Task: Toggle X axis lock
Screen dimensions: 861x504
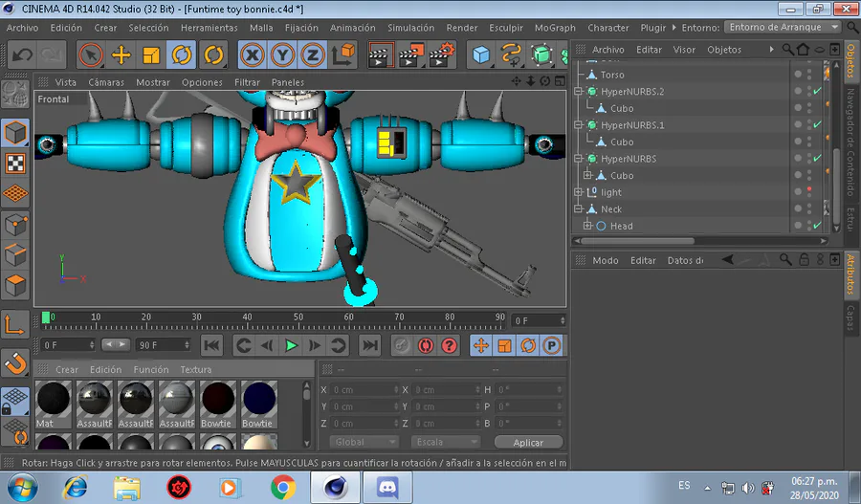Action: pyautogui.click(x=253, y=55)
